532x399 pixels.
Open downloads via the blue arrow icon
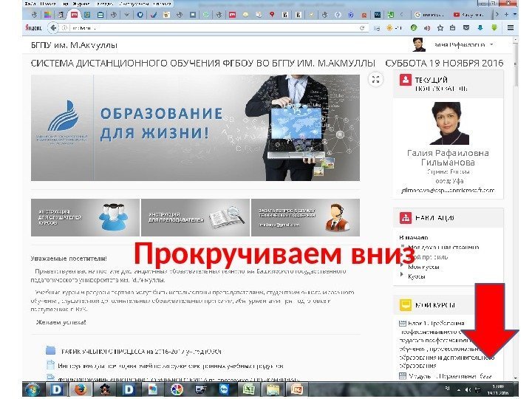(480, 28)
